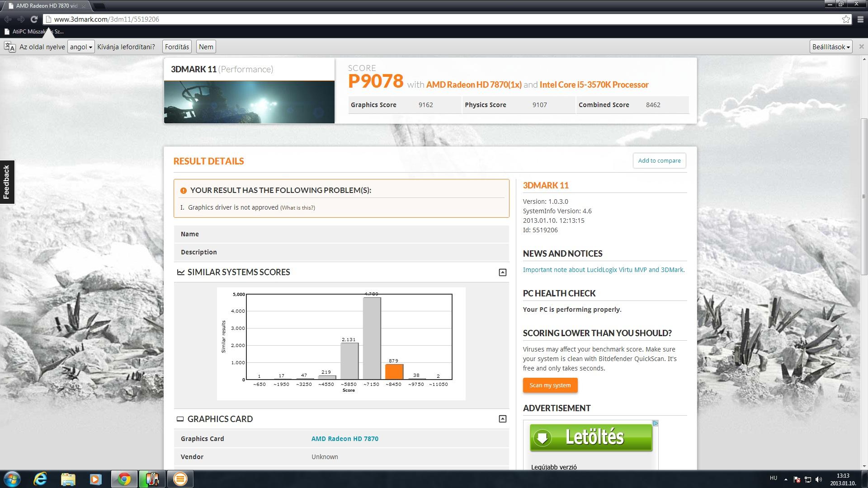This screenshot has height=488, width=868.
Task: Open the AtiPC Műszaki bookmark
Action: pyautogui.click(x=33, y=32)
